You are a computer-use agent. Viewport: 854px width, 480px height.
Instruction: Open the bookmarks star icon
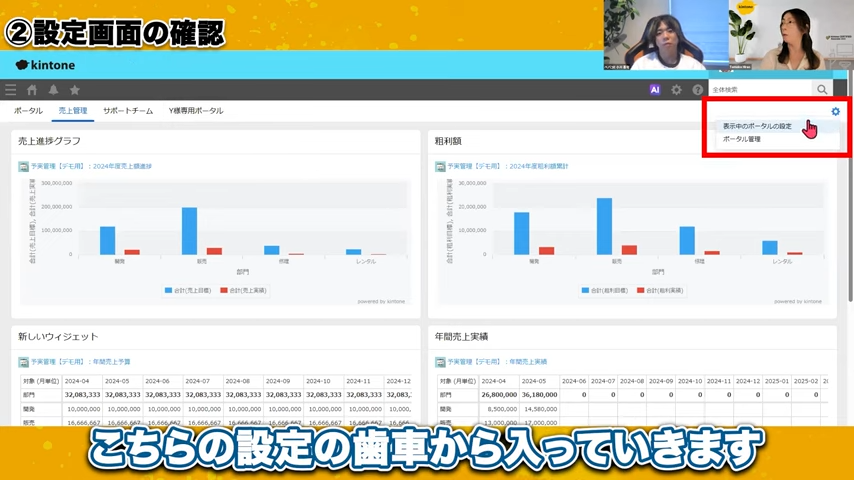pyautogui.click(x=75, y=90)
